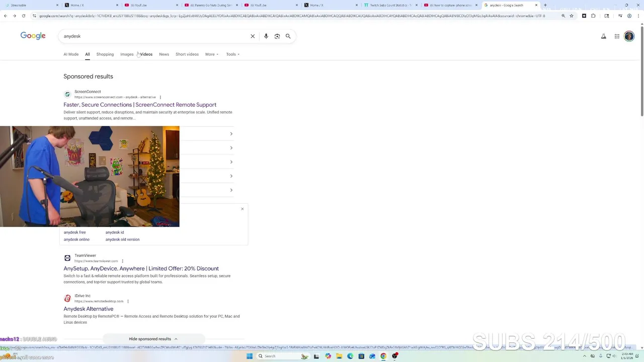Open the Tools dropdown
Image resolution: width=644 pixels, height=362 pixels.
pos(232,54)
